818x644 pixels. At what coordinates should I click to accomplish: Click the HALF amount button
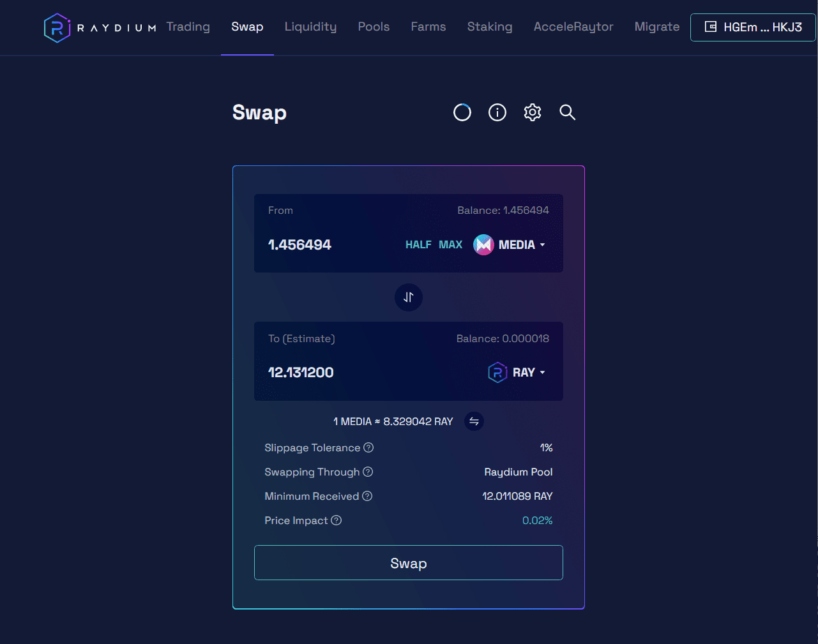tap(418, 245)
